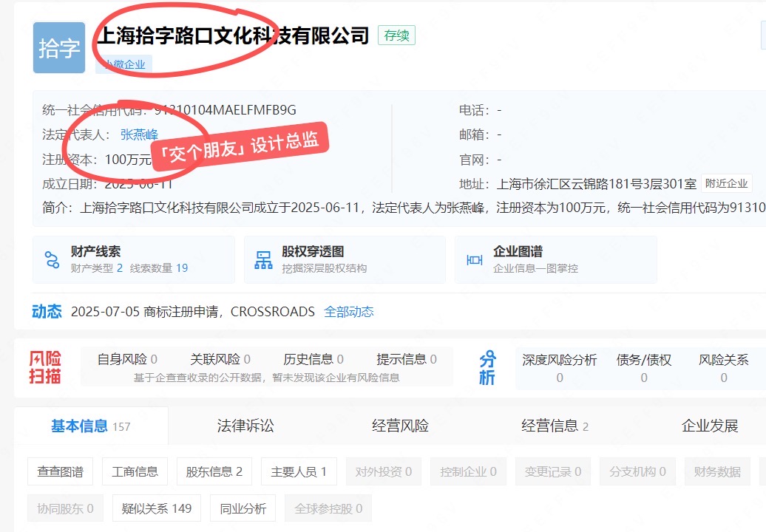
Task: Click the 小微企业 tag
Action: 124,64
